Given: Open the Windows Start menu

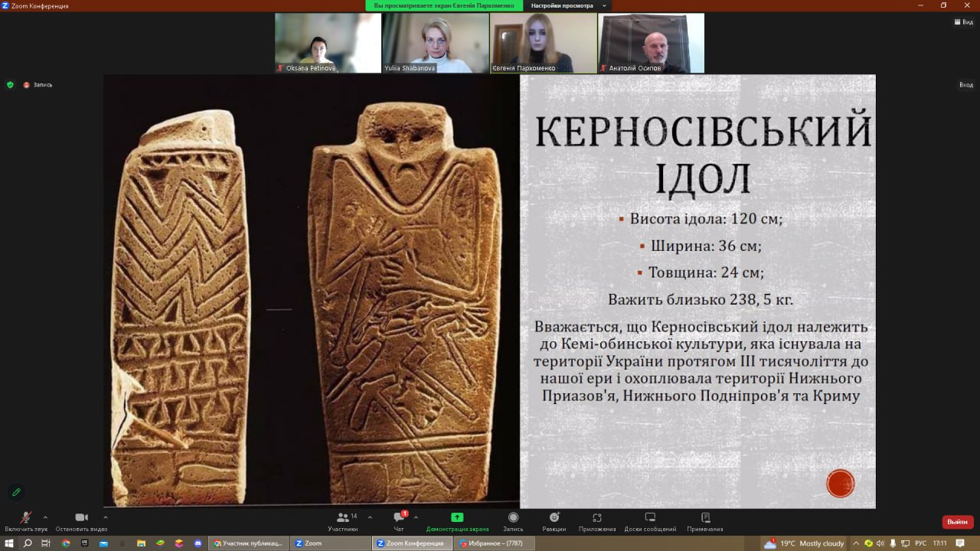Looking at the screenshot, I should [8, 543].
